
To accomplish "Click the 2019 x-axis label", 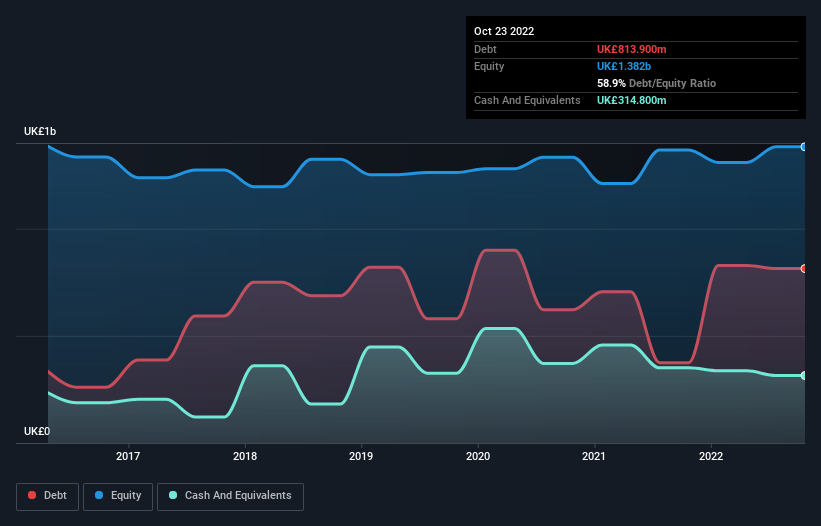I will [x=361, y=456].
